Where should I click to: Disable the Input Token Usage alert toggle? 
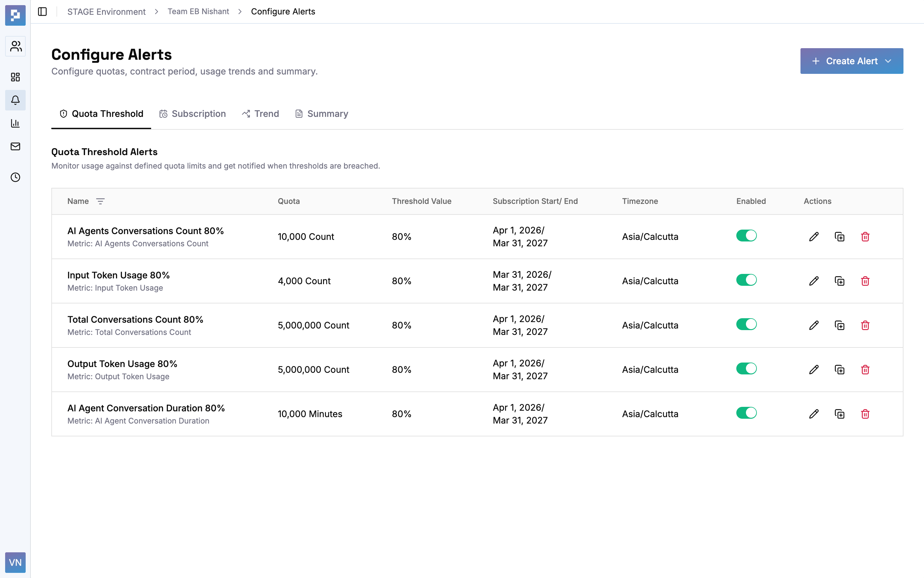pos(746,280)
